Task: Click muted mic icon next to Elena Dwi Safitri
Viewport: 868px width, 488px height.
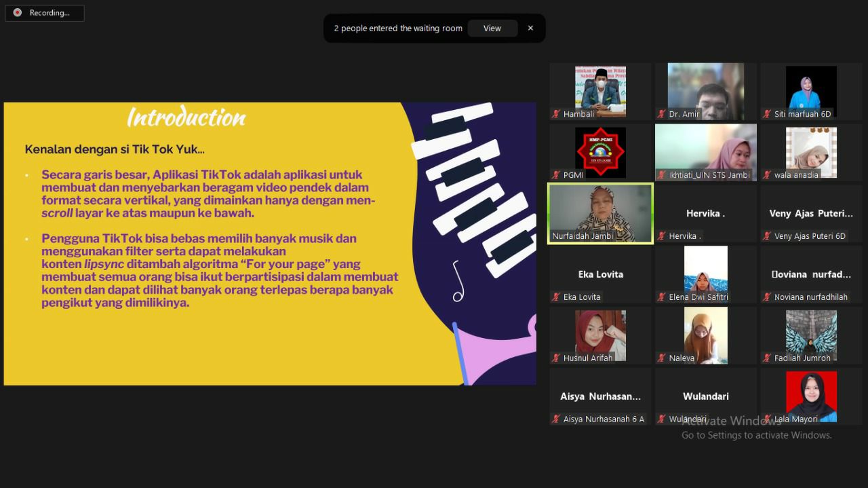Action: (662, 297)
